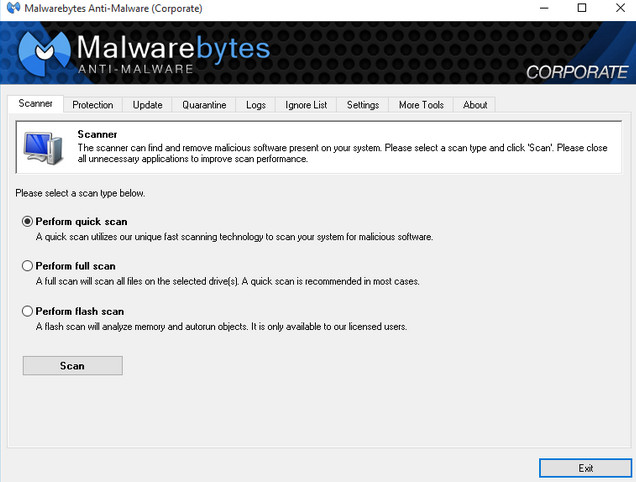
Task: Open the Logs tab
Action: coord(256,105)
